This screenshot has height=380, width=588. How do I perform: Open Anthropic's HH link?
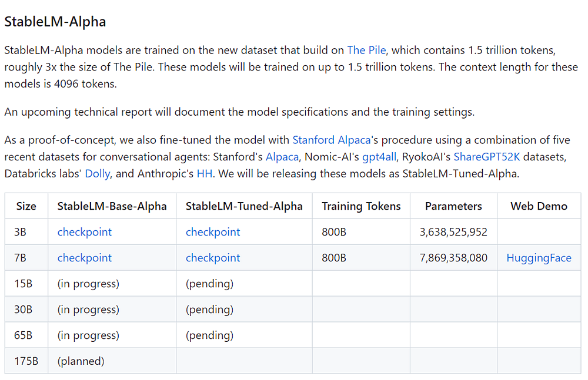pos(205,174)
